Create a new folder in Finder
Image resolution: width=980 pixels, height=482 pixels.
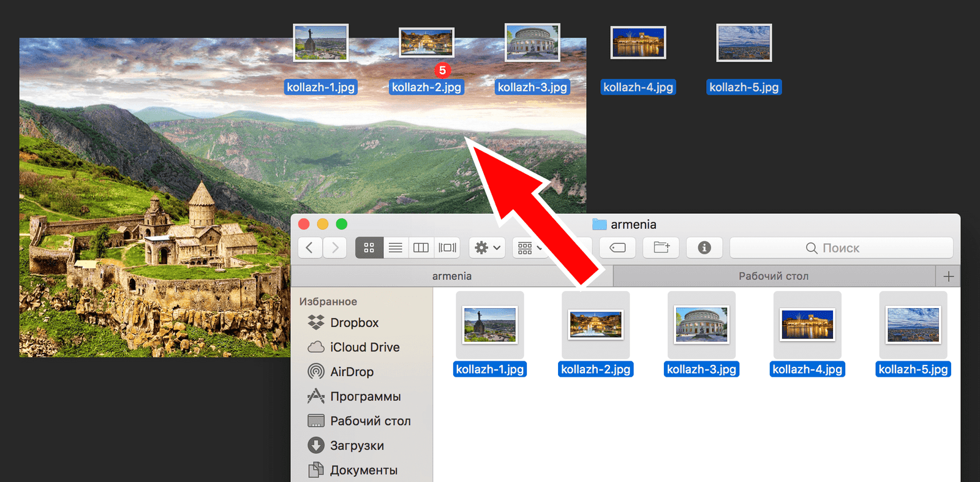click(x=661, y=247)
